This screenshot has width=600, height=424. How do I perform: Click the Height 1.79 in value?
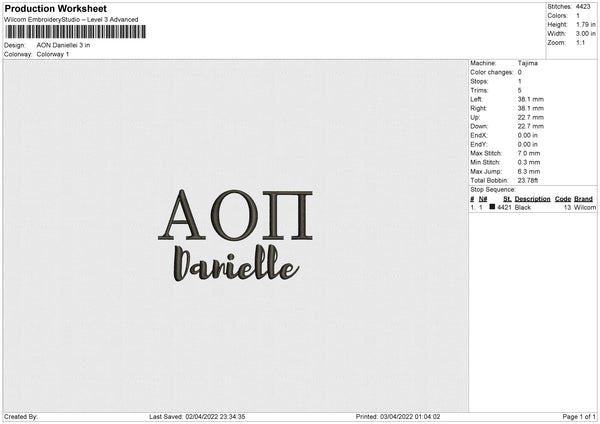pyautogui.click(x=586, y=24)
